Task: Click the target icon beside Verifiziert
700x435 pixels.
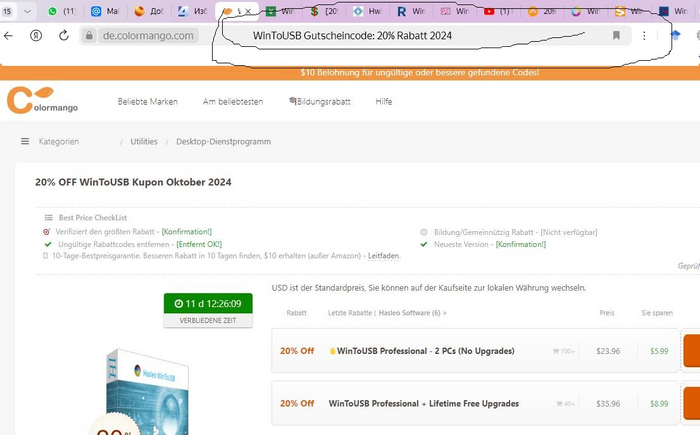Action: (46, 232)
